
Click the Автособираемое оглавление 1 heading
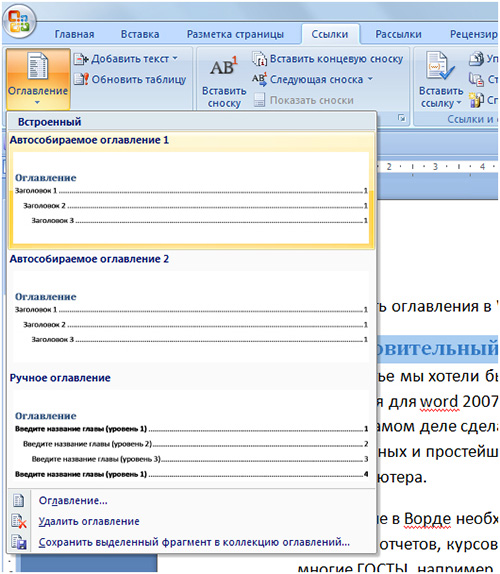click(89, 140)
